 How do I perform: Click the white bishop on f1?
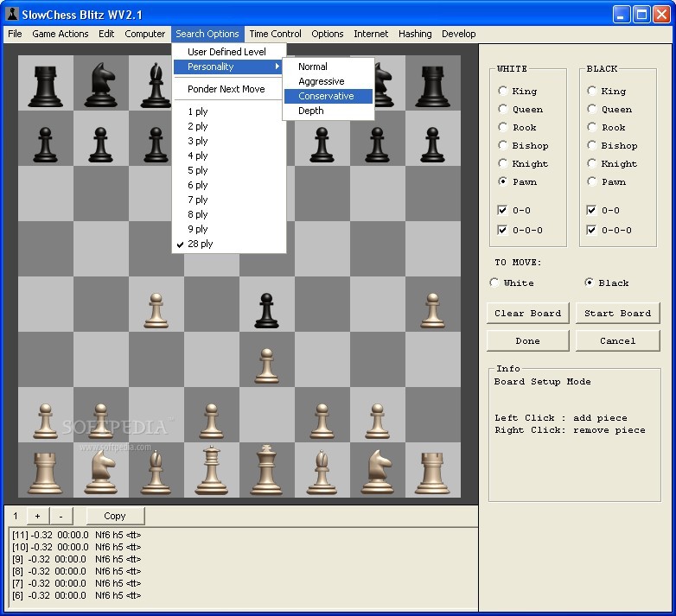[322, 471]
